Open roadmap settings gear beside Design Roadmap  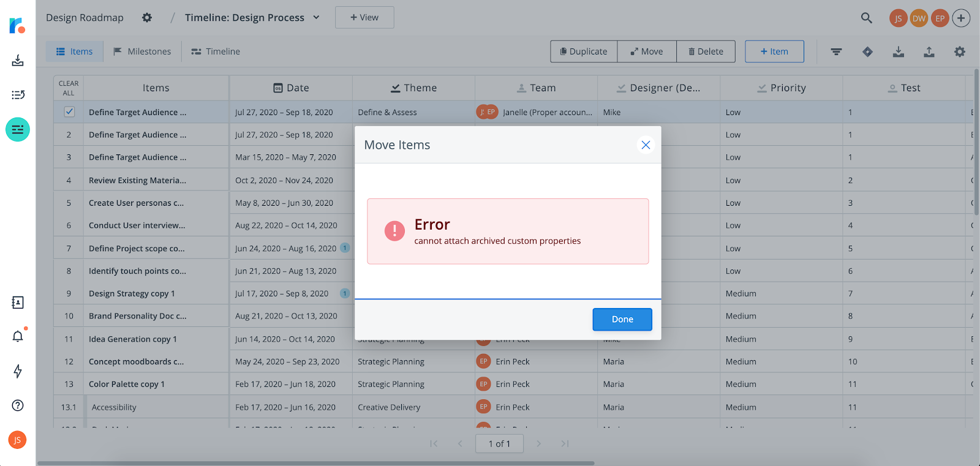click(x=147, y=18)
